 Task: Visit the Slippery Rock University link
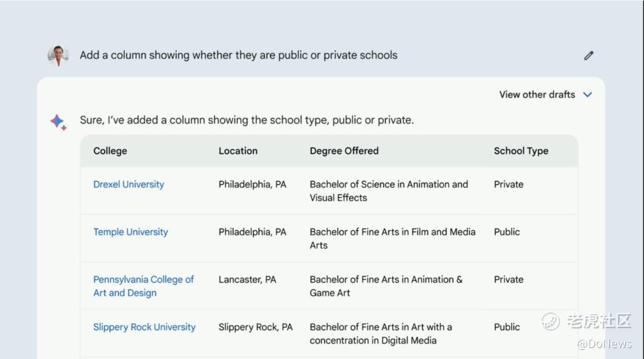coord(144,327)
